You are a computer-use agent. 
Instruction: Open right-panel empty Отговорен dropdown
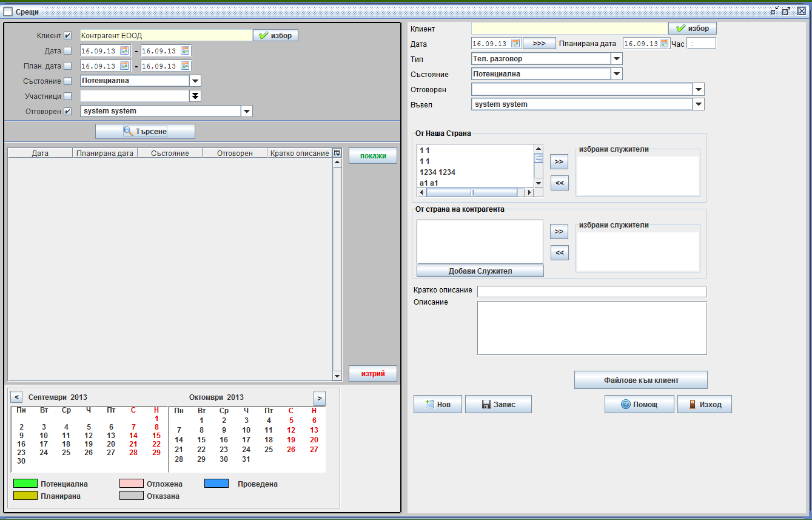(699, 90)
